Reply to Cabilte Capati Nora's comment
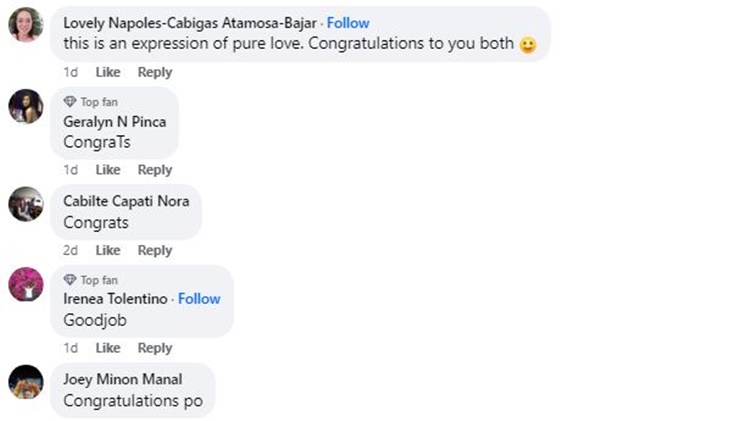Image resolution: width=750 pixels, height=421 pixels. click(155, 250)
